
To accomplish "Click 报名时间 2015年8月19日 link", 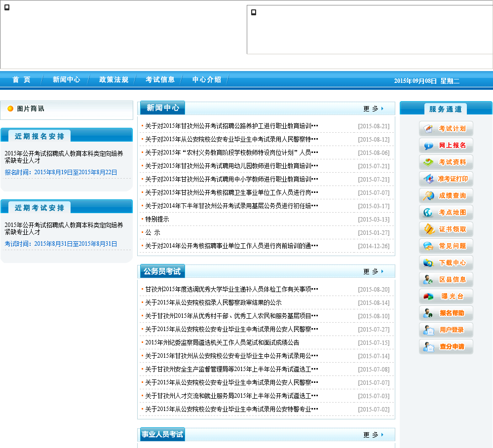I will (61, 172).
